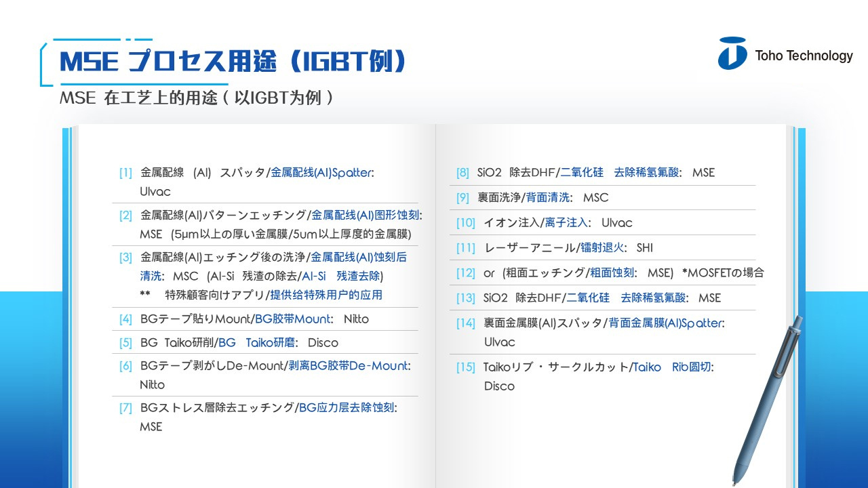Click list number [3]
This screenshot has height=488, width=868.
(x=125, y=258)
